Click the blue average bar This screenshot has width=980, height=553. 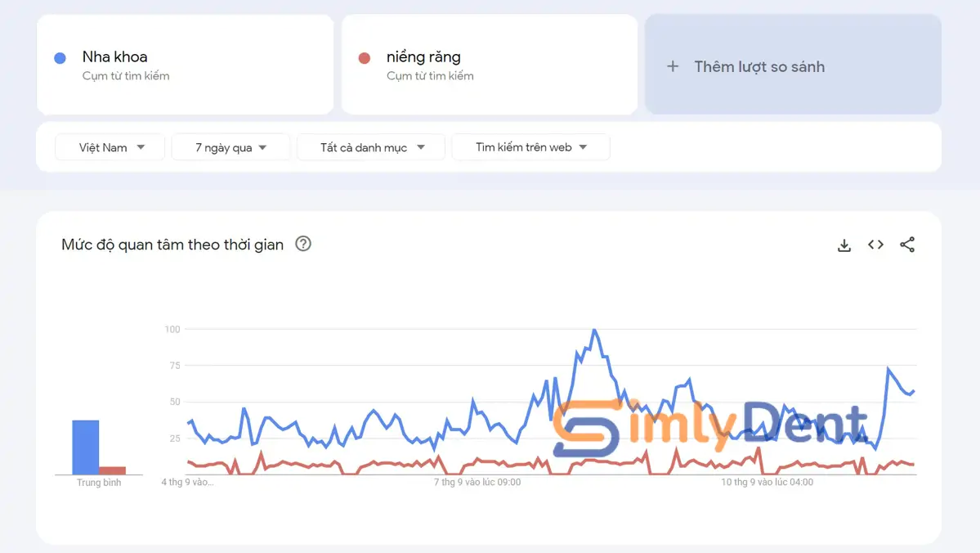(85, 447)
